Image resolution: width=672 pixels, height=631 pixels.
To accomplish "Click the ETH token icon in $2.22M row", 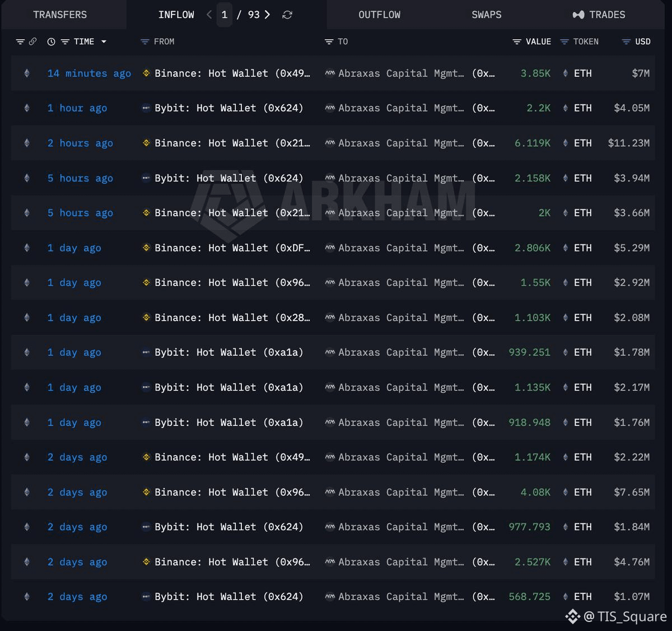I will coord(565,457).
